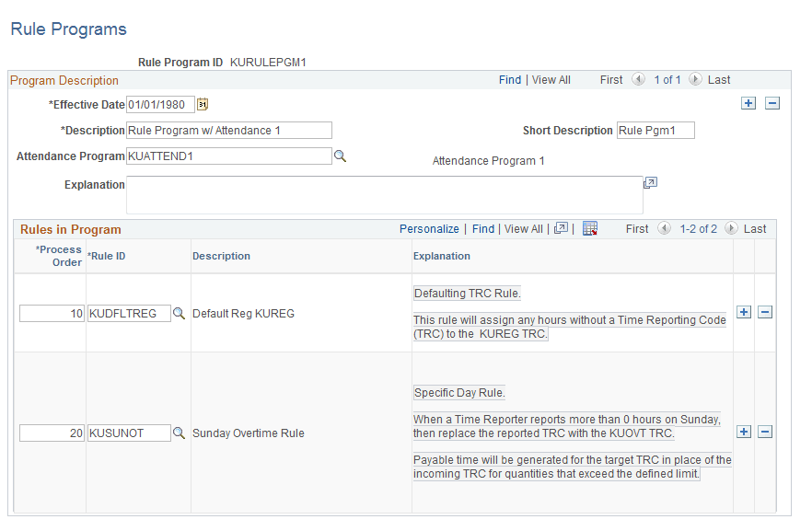This screenshot has height=531, width=812.
Task: Jump to the Last rule row
Action: coord(757,228)
